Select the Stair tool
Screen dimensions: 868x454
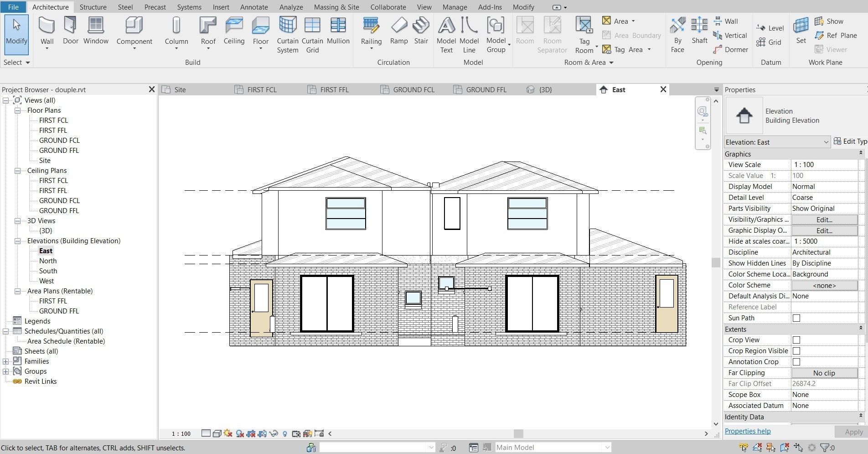(x=421, y=31)
